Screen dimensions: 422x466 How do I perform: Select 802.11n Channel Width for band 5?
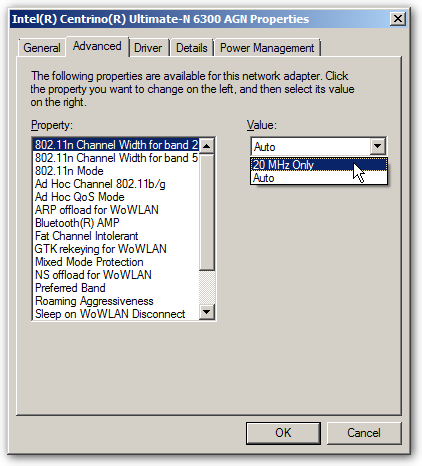click(116, 158)
